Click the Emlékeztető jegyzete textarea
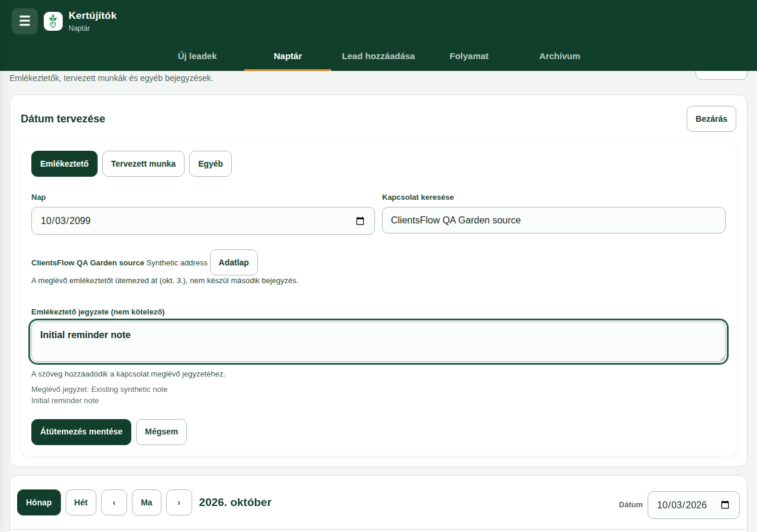 (x=378, y=342)
